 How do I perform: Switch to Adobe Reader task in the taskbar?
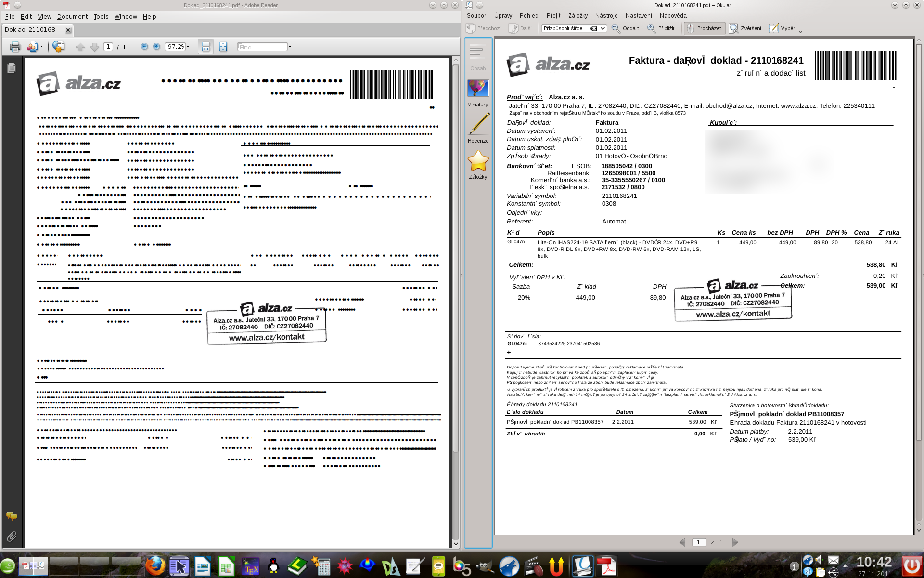[x=607, y=566]
